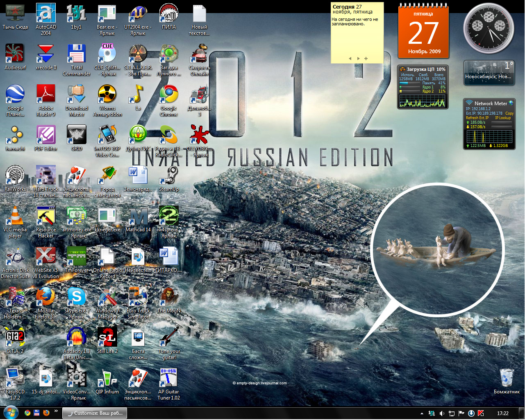Go to the next note in the notes gadget
This screenshot has height=420, width=525.
pos(358,59)
